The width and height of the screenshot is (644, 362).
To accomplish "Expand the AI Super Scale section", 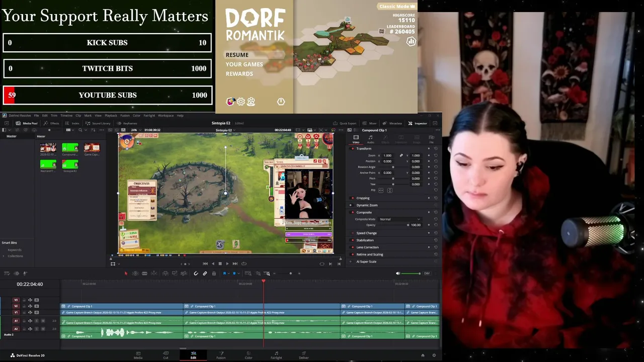I will click(x=366, y=261).
